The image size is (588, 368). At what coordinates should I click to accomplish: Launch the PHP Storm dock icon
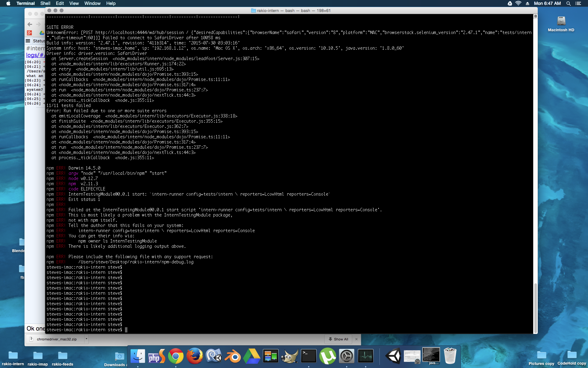pos(157,356)
